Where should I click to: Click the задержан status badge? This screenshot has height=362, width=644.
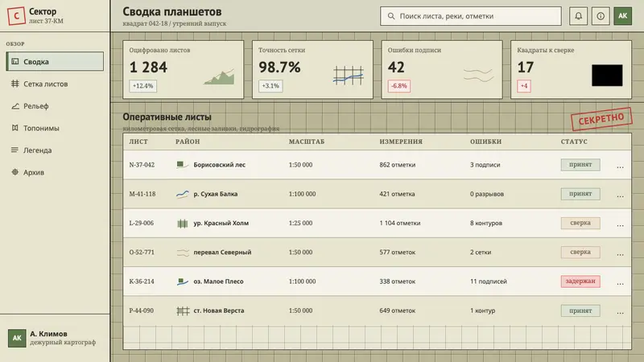(580, 281)
